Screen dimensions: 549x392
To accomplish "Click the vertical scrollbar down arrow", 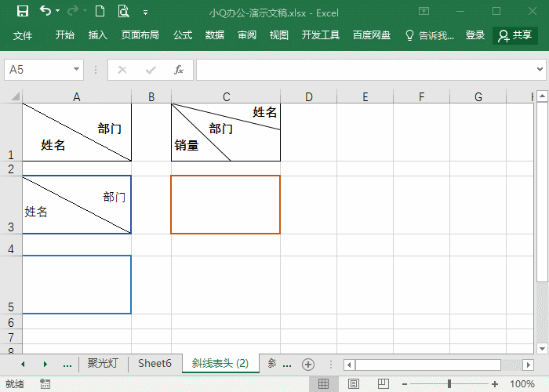I will coord(542,349).
